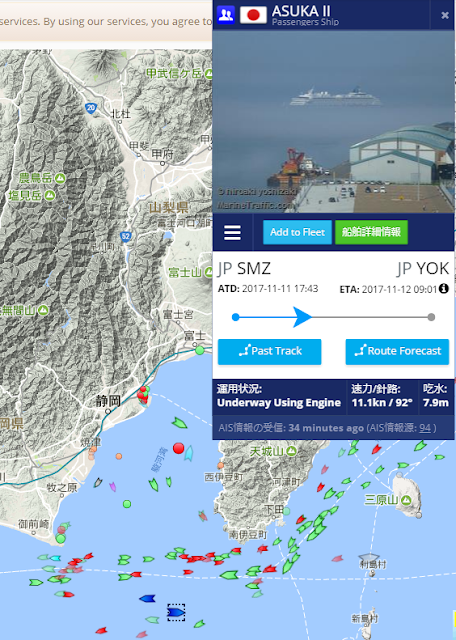The height and width of the screenshot is (640, 456).
Task: Close the ASUKA II info panel
Action: 445,16
